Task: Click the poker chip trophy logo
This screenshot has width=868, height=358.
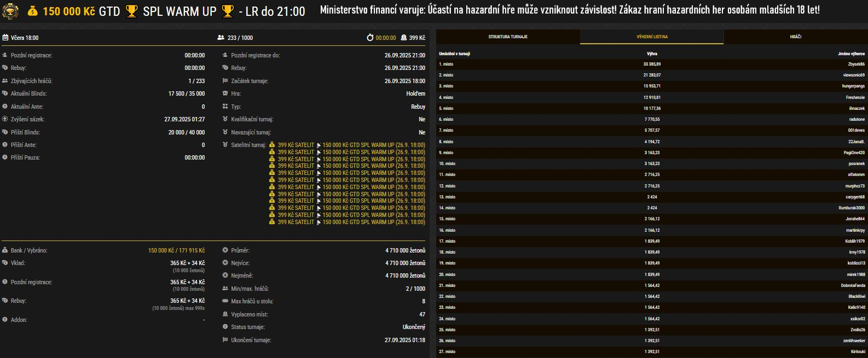Action: [x=10, y=11]
